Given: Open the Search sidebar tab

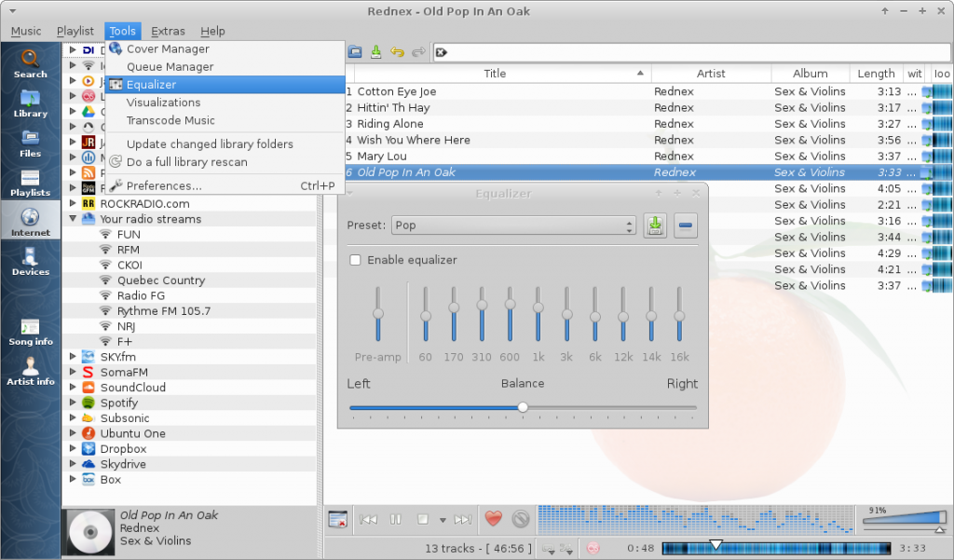Looking at the screenshot, I should [x=30, y=64].
